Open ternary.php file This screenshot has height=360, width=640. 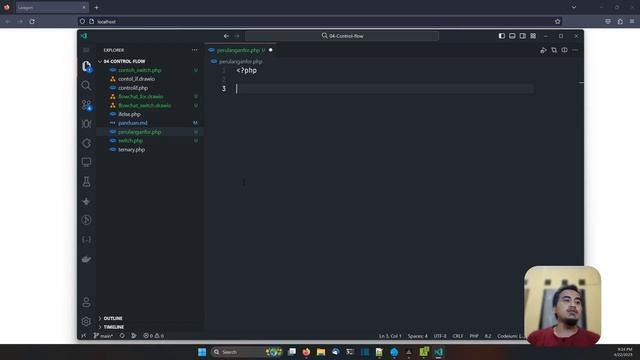coord(131,149)
